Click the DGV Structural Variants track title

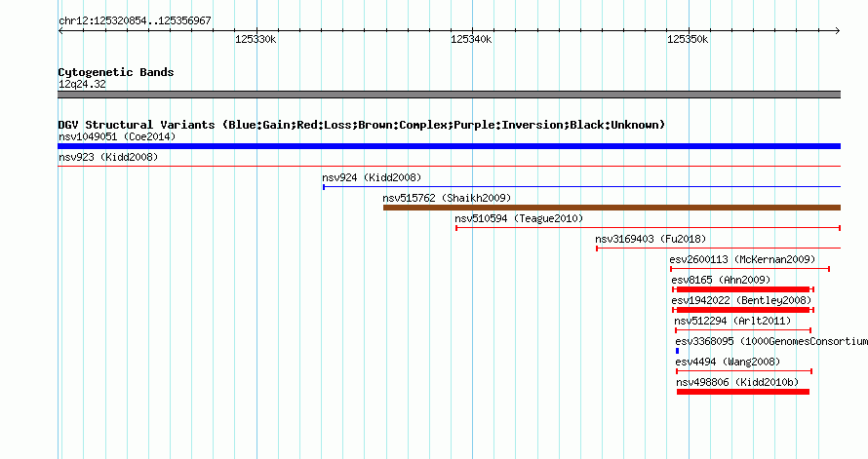point(362,125)
